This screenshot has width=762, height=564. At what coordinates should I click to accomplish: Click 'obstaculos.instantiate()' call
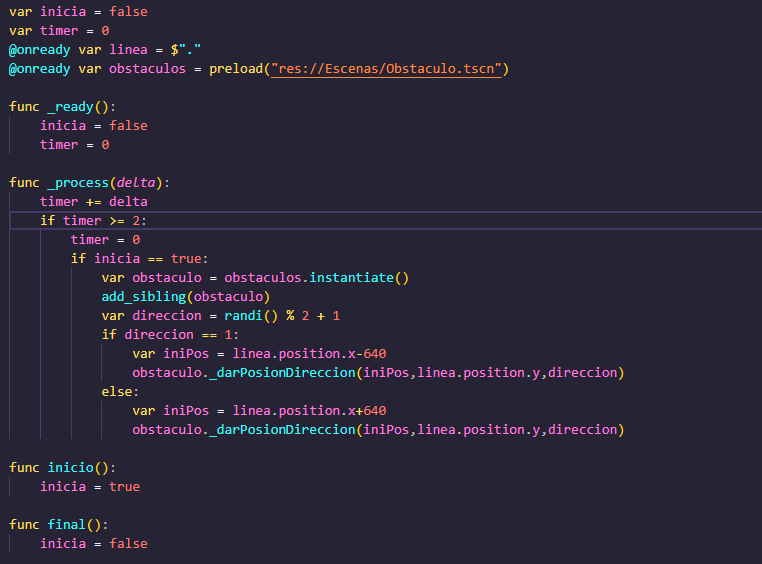click(316, 277)
